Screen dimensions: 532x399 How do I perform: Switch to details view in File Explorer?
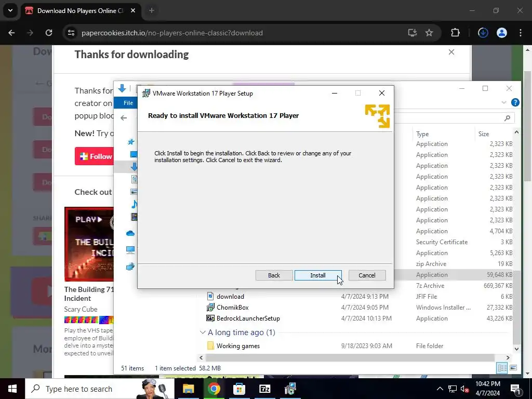(x=502, y=368)
